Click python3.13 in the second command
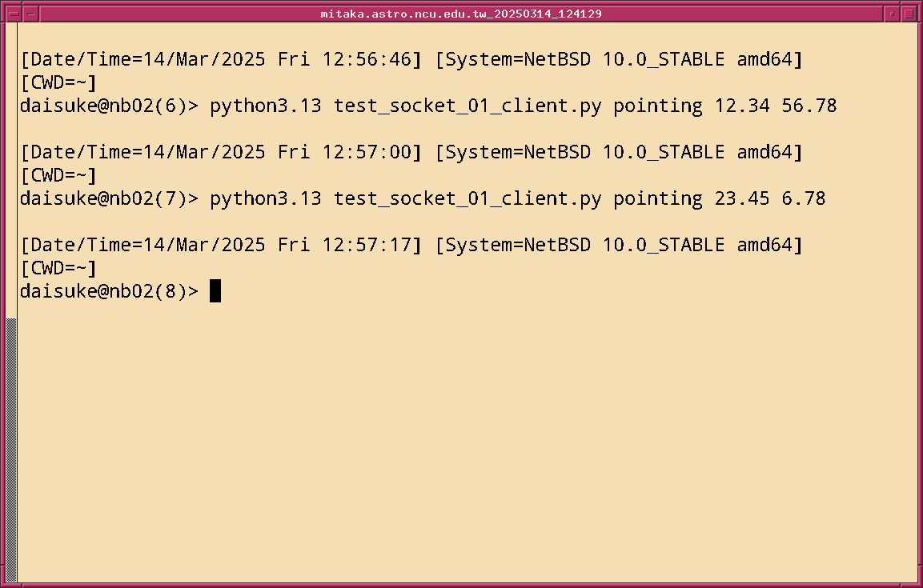 click(266, 198)
